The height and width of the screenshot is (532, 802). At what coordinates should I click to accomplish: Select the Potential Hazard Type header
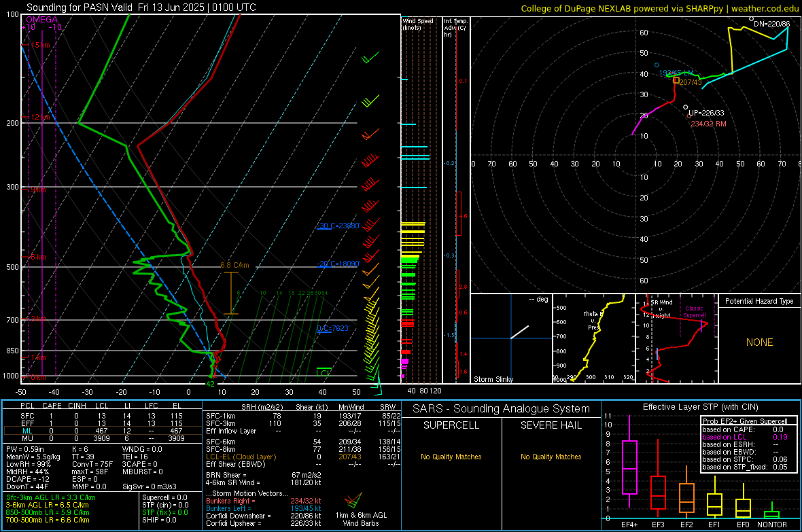coord(759,301)
